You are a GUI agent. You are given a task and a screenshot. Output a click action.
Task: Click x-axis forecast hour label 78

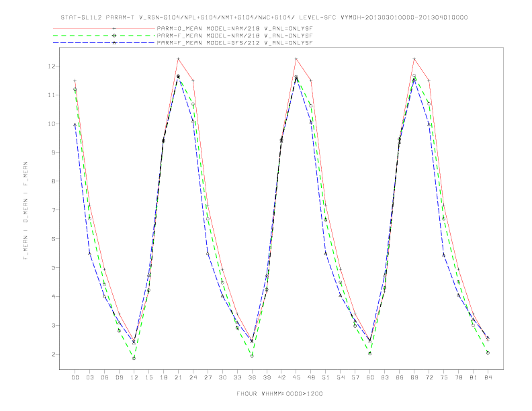(458, 377)
